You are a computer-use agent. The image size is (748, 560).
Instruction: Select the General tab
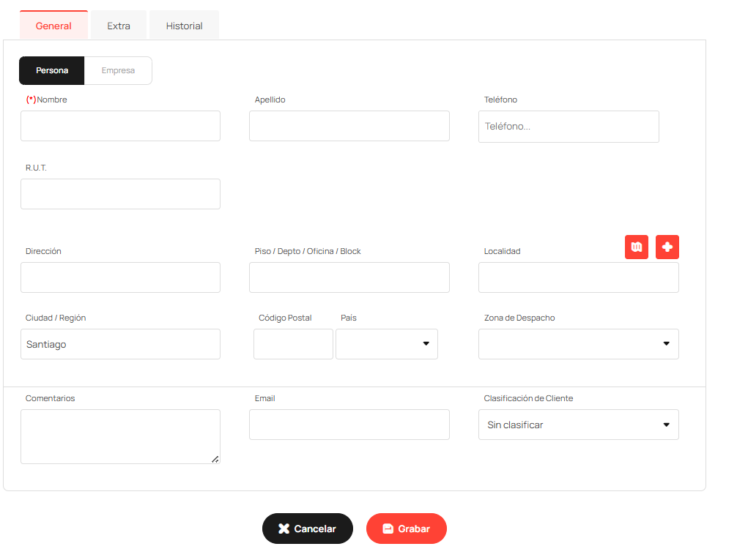(x=53, y=26)
